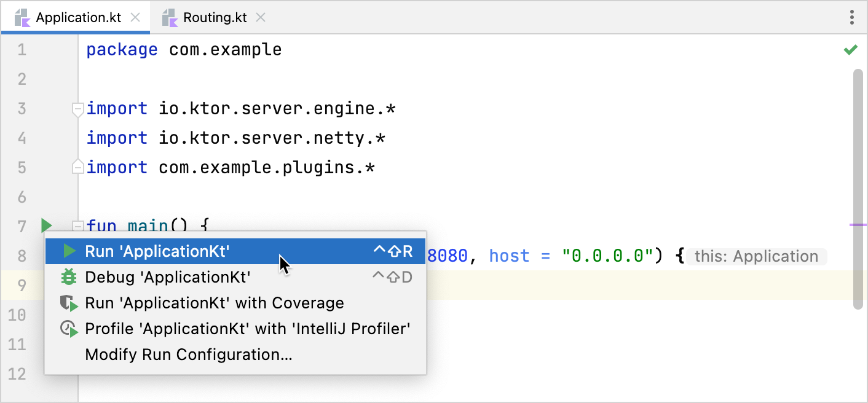
Task: Choose Modify Run Configuration from the popup
Action: (188, 354)
